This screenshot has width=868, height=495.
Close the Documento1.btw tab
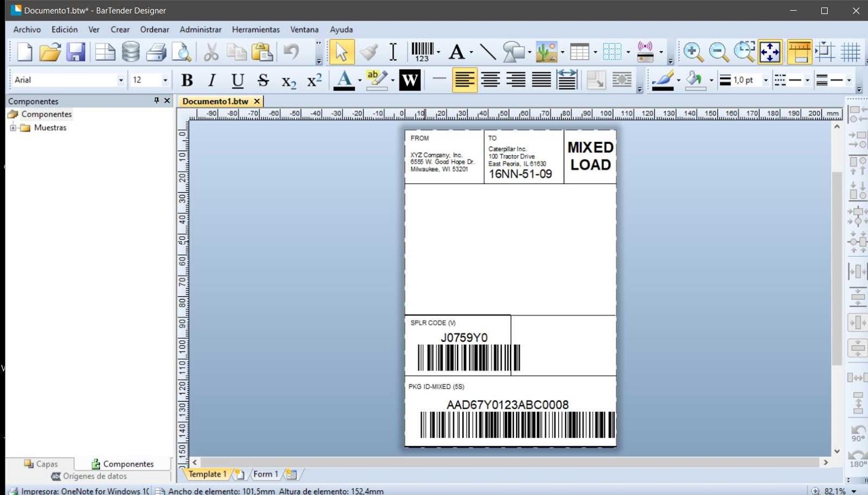click(x=257, y=101)
